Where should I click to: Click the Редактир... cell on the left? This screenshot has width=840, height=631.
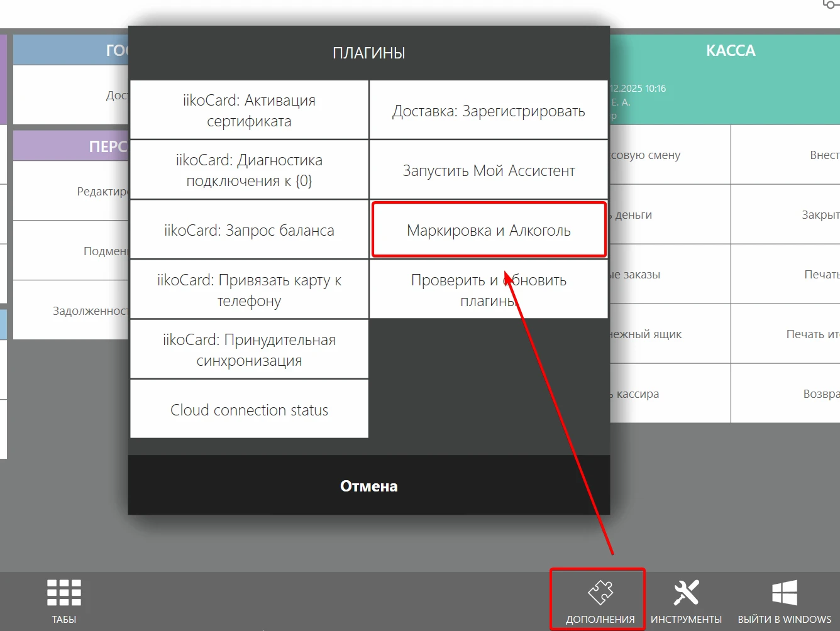pyautogui.click(x=71, y=191)
